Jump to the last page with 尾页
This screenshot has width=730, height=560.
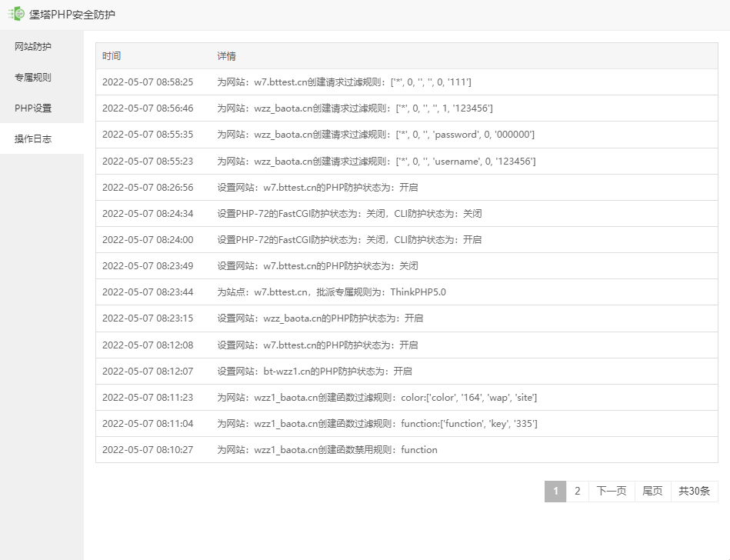[x=653, y=491]
